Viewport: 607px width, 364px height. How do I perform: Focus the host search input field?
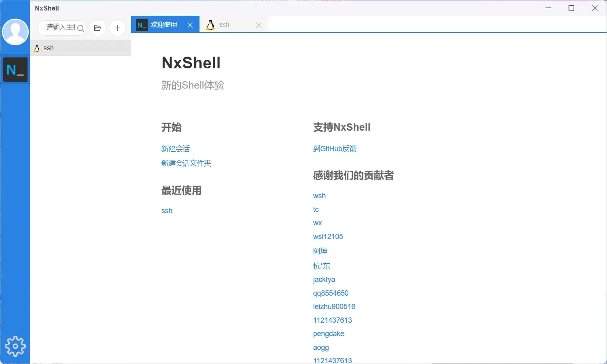[62, 28]
